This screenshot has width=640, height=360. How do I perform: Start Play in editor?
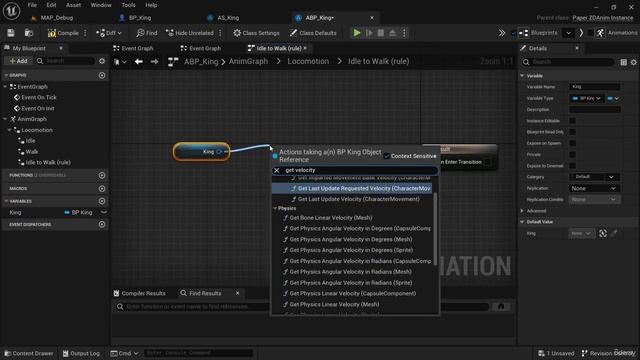[357, 33]
